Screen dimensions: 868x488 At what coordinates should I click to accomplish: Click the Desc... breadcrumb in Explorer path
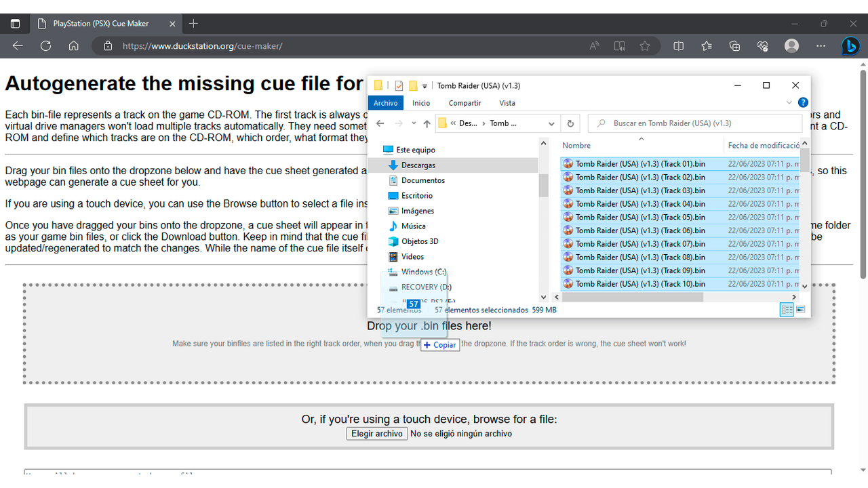click(x=468, y=123)
